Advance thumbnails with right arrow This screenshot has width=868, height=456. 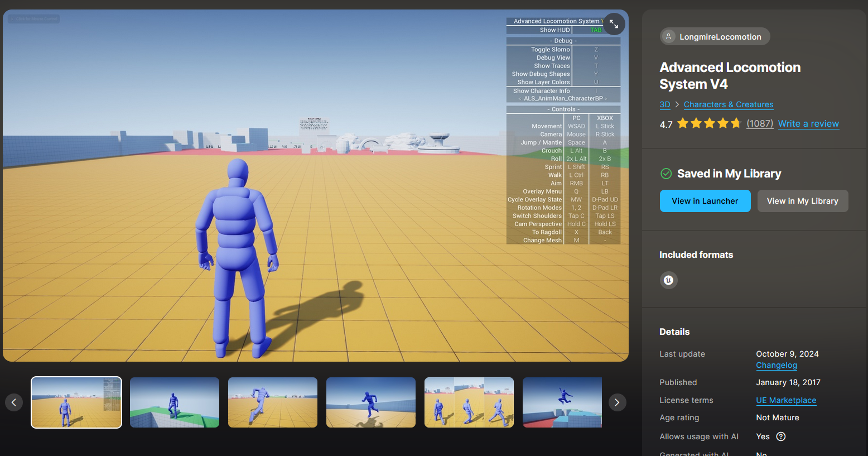pos(617,402)
